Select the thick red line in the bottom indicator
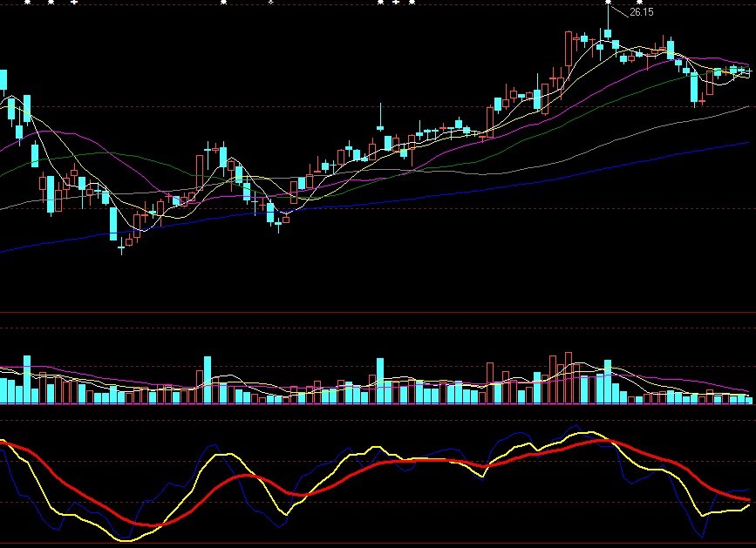Image resolution: width=756 pixels, height=548 pixels. tap(378, 463)
